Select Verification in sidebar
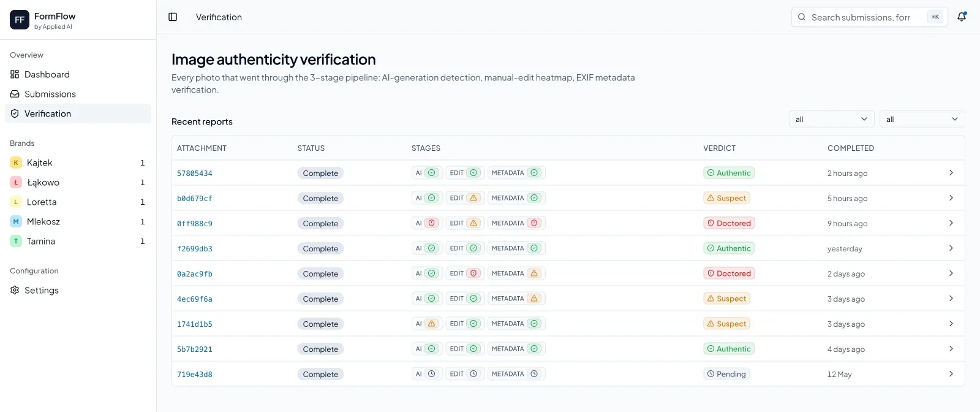Viewport: 980px width, 412px height. 78,113
